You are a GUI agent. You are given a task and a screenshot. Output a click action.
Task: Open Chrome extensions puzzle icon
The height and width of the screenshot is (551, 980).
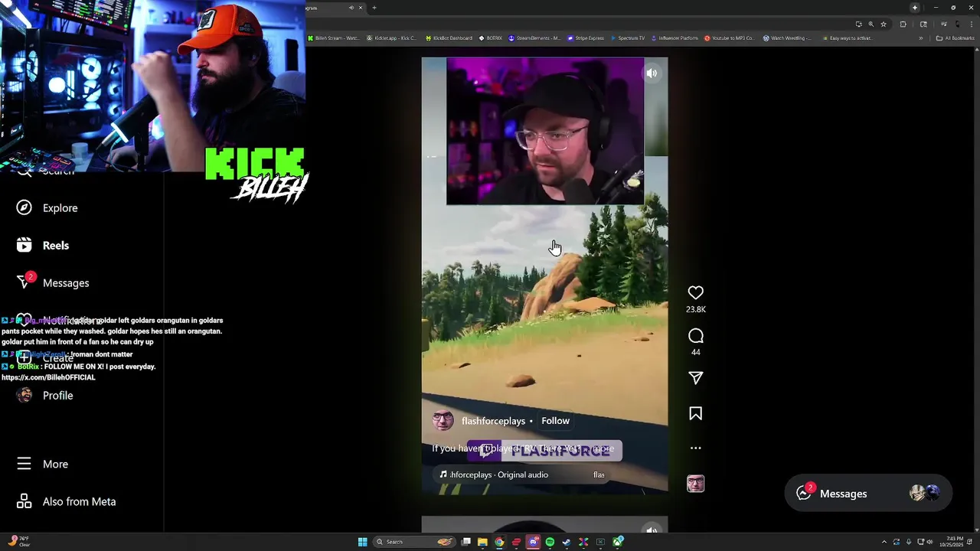pyautogui.click(x=903, y=24)
